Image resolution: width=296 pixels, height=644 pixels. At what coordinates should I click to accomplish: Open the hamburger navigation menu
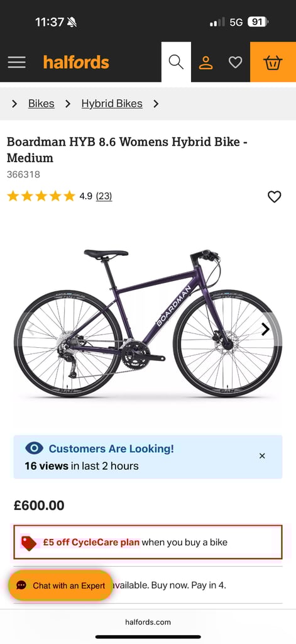point(16,62)
